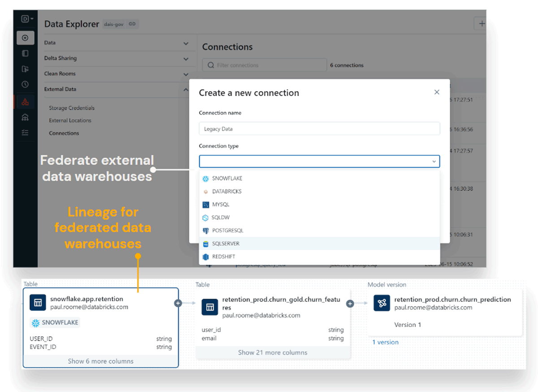The image size is (538, 392).
Task: Select SNOWFLAKE from connection type list
Action: point(227,178)
